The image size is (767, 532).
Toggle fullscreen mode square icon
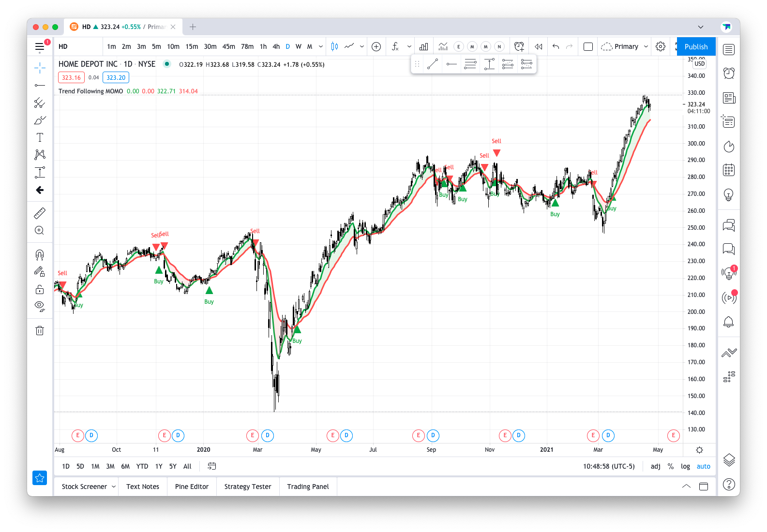(x=588, y=46)
